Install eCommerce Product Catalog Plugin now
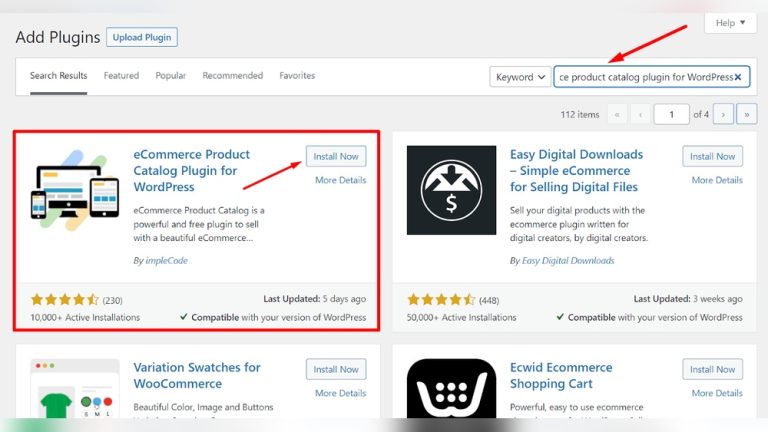 tap(336, 156)
